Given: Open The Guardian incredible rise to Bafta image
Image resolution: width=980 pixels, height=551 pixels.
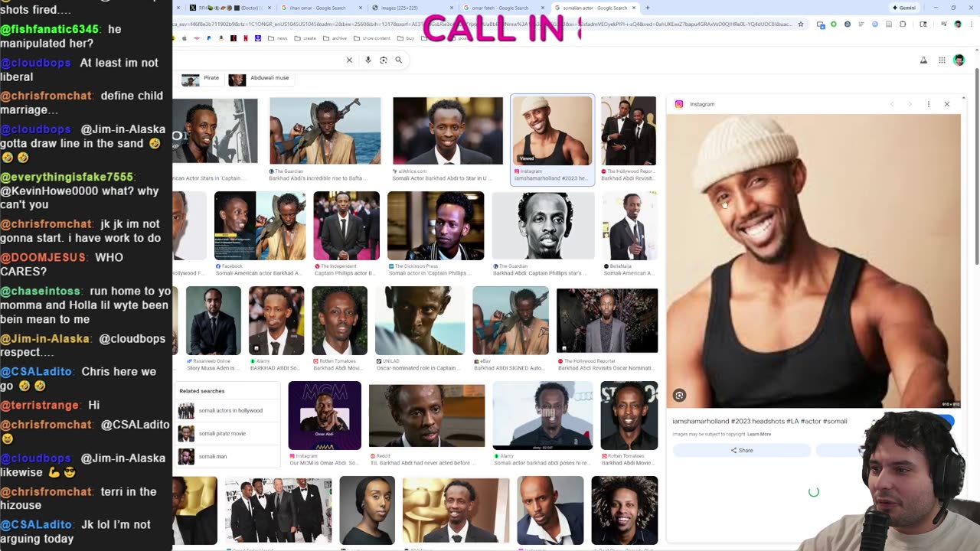Looking at the screenshot, I should point(325,131).
